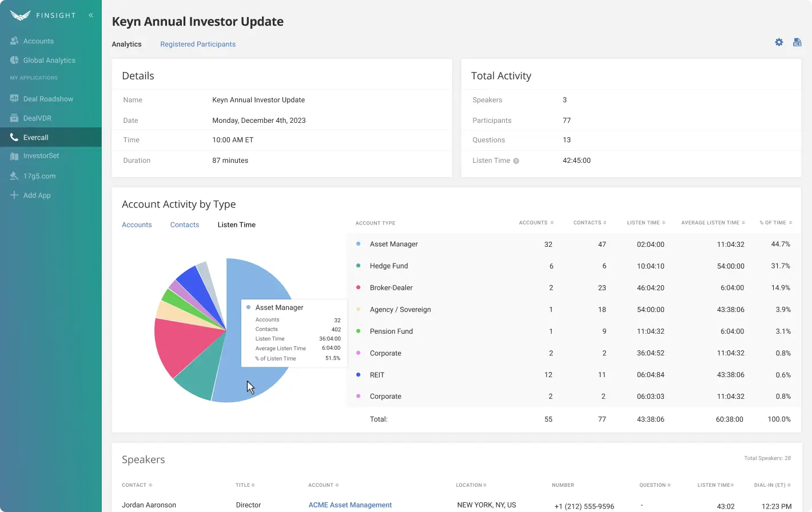Launch the Deal Roadshow app
Screen dimensions: 812x512
click(x=48, y=99)
